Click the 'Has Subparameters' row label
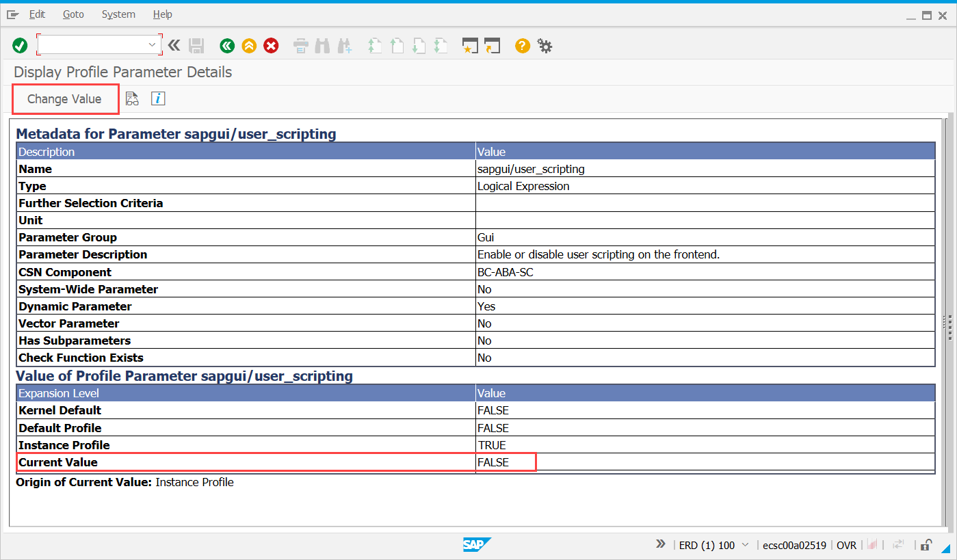Image resolution: width=957 pixels, height=560 pixels. tap(75, 341)
